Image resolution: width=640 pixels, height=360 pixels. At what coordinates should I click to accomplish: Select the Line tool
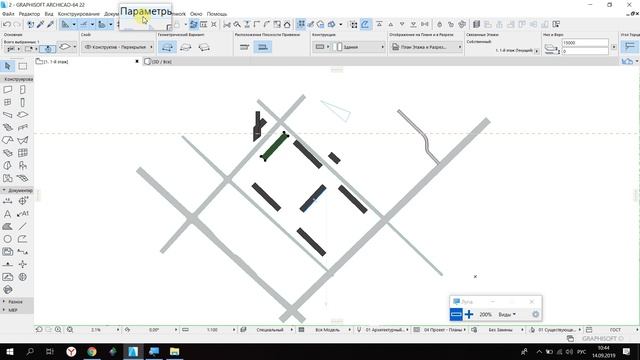[x=23, y=226]
